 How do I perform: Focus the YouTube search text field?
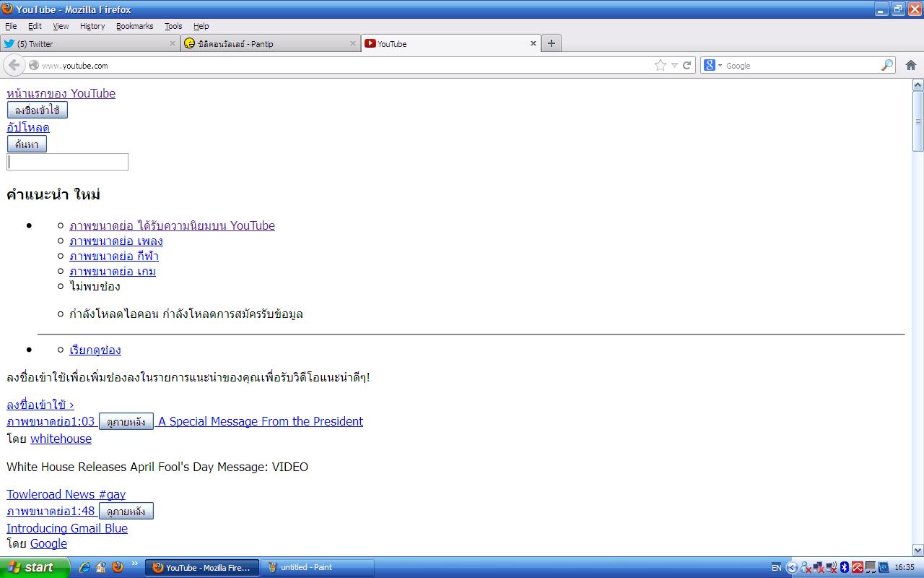pos(68,162)
